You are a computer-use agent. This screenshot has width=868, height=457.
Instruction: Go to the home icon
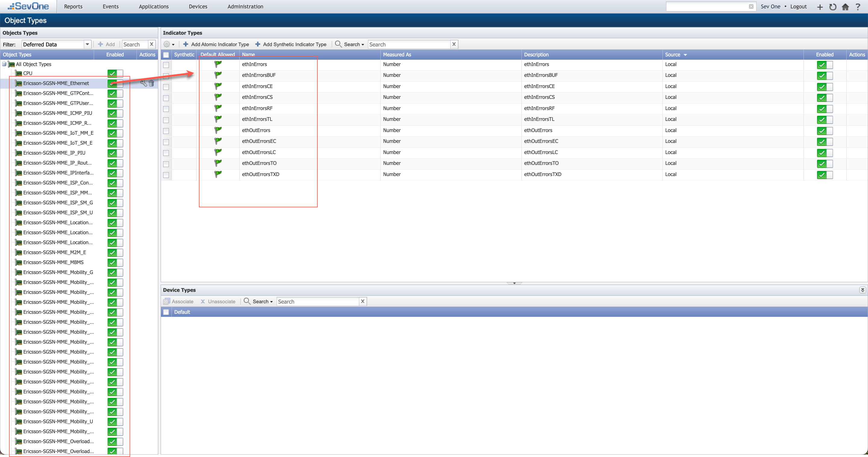[845, 7]
